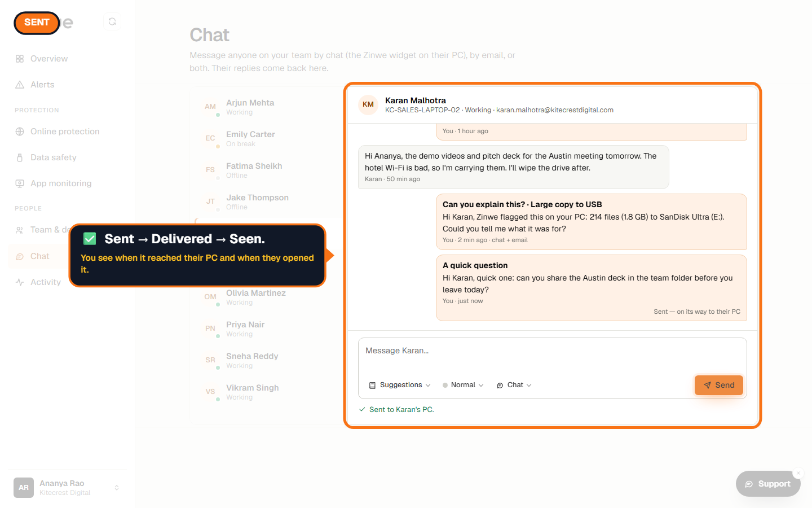Click the refresh icon beside the logo

pyautogui.click(x=112, y=21)
